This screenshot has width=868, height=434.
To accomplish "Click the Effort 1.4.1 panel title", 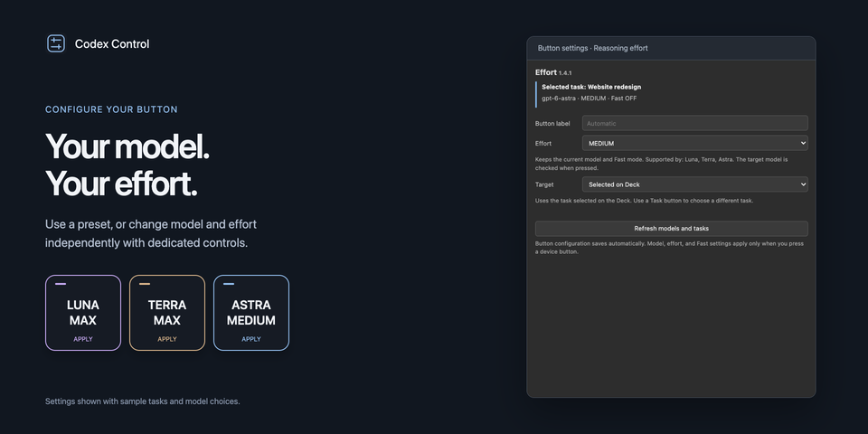I will click(553, 72).
